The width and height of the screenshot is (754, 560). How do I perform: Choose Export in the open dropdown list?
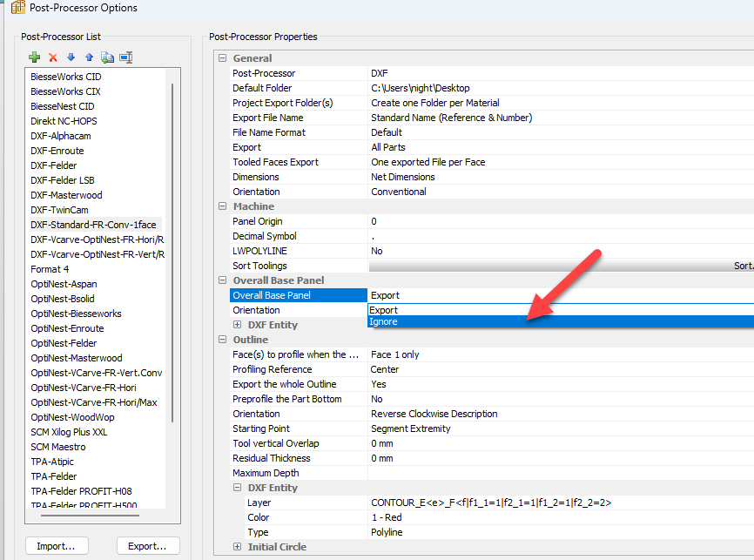click(x=561, y=310)
